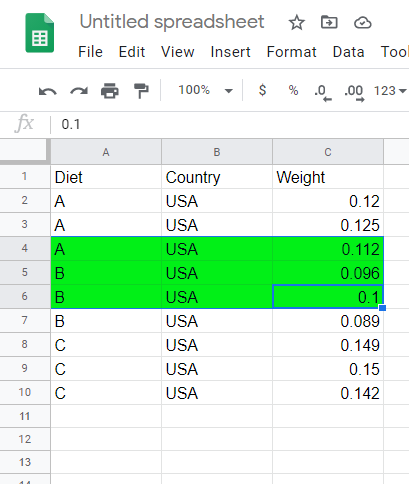Click the increase decimal places button
The image size is (409, 484).
point(354,92)
